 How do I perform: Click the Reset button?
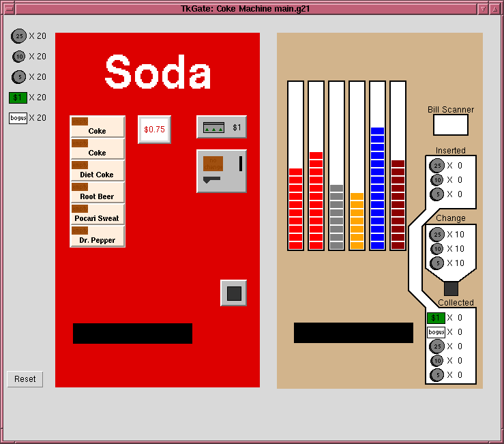[25, 379]
